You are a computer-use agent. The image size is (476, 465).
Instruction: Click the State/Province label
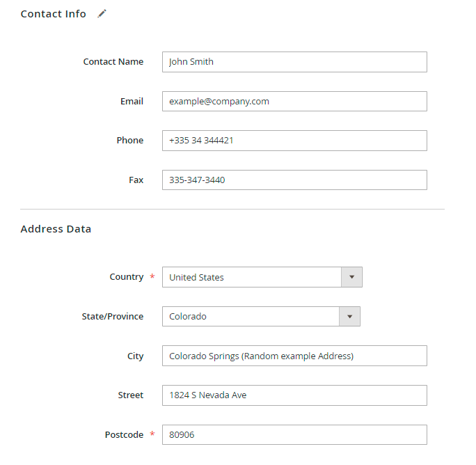(113, 317)
